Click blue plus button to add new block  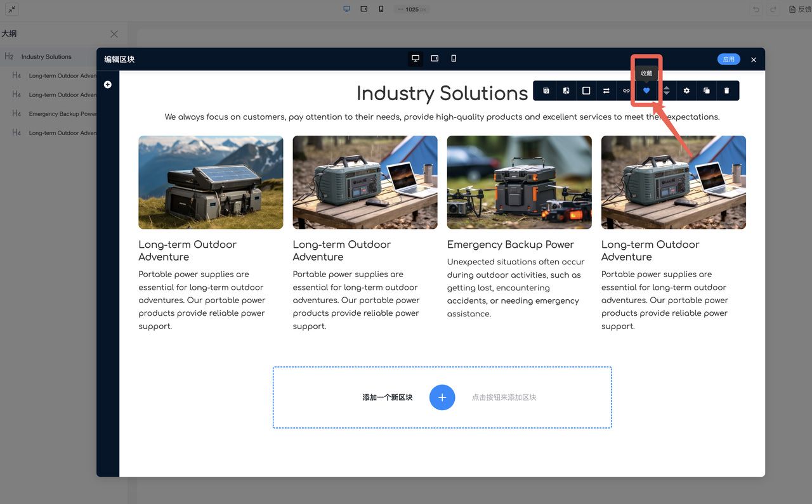(x=442, y=397)
